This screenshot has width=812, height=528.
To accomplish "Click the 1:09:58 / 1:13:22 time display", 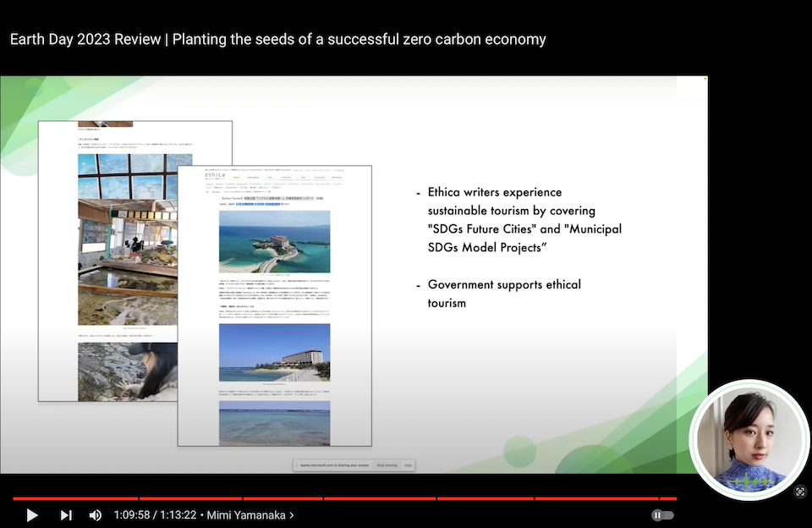I will click(x=155, y=514).
